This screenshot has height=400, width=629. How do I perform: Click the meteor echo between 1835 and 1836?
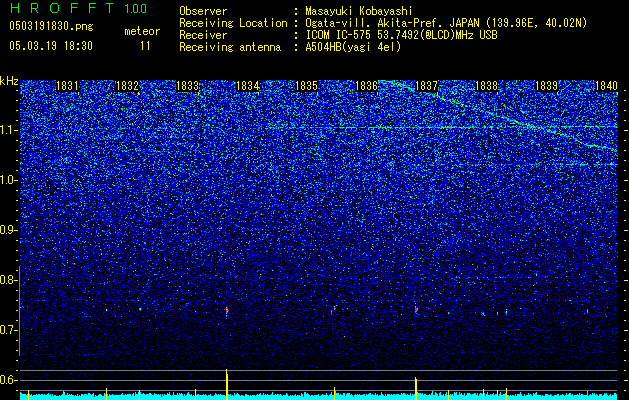(x=333, y=310)
